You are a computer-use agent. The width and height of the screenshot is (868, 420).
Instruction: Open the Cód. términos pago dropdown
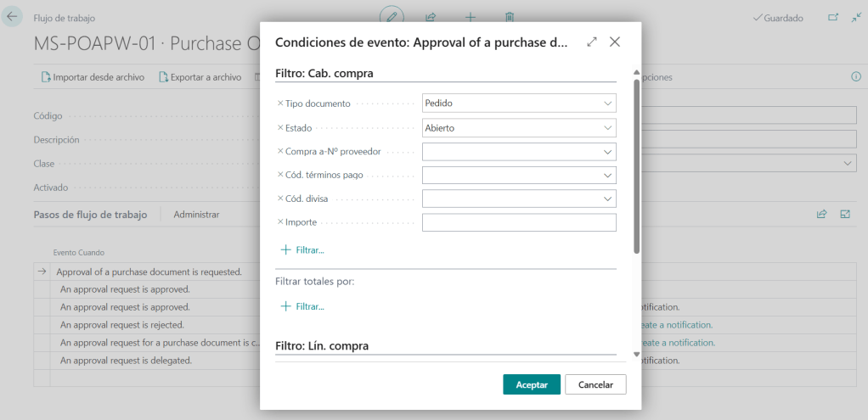click(x=607, y=175)
